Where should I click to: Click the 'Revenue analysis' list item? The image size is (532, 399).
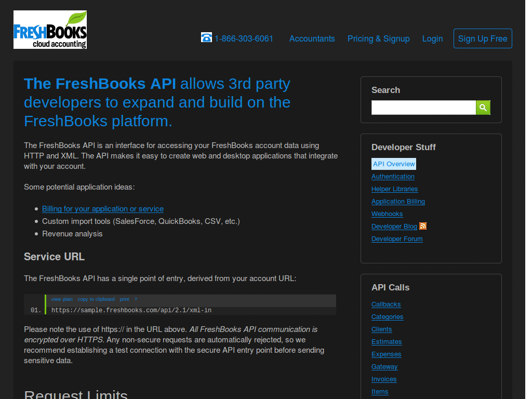[x=72, y=234]
